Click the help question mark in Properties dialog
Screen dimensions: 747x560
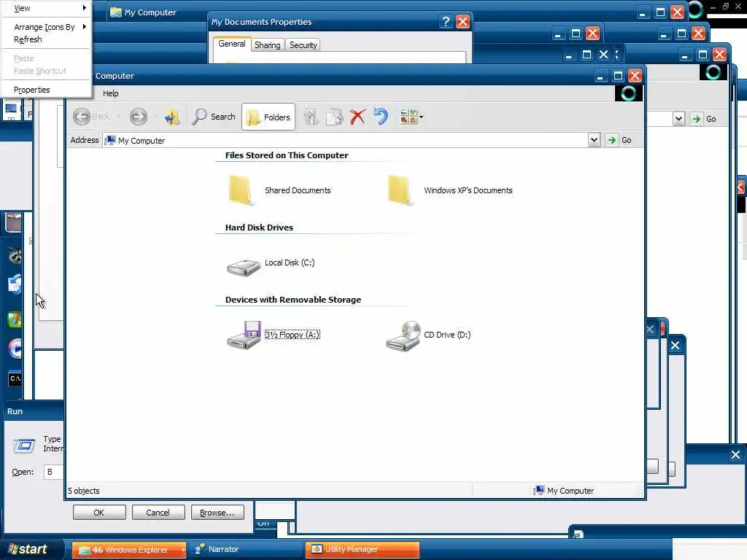point(446,21)
